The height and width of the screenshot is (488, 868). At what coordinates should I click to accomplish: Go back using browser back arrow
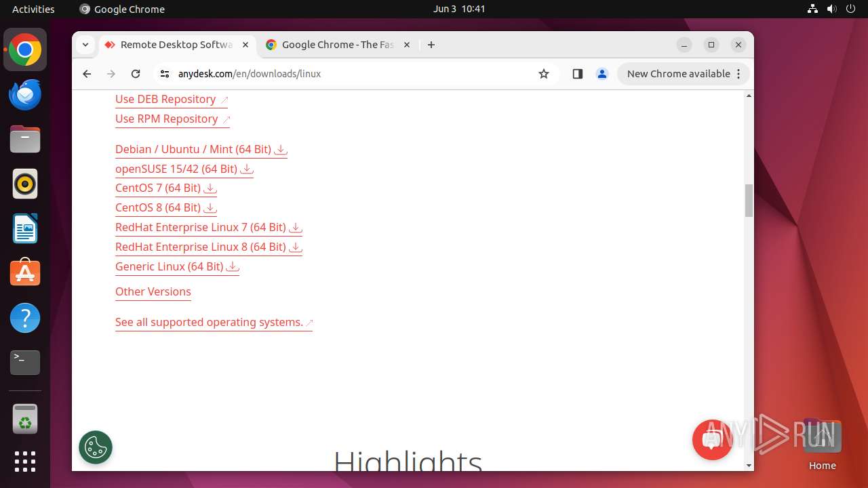click(87, 74)
